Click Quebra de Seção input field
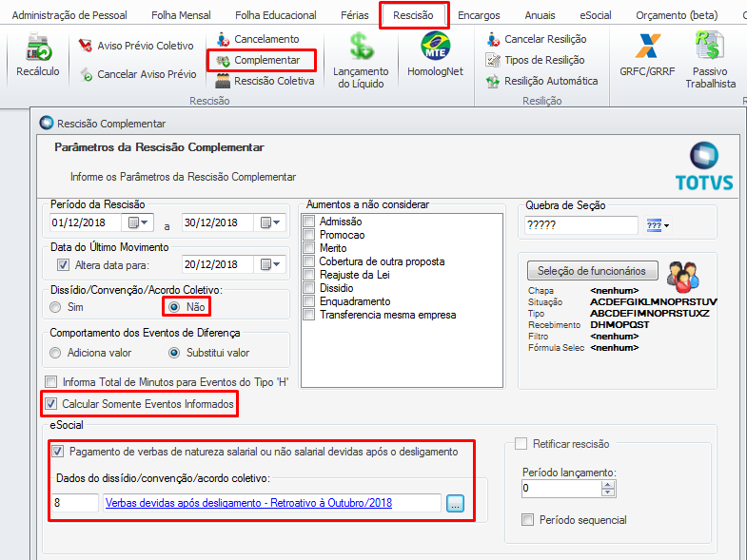 [581, 225]
